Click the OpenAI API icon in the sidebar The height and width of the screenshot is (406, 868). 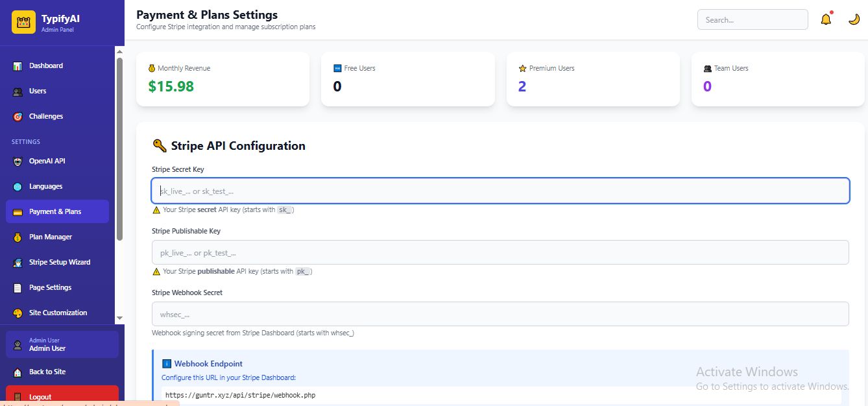point(18,161)
